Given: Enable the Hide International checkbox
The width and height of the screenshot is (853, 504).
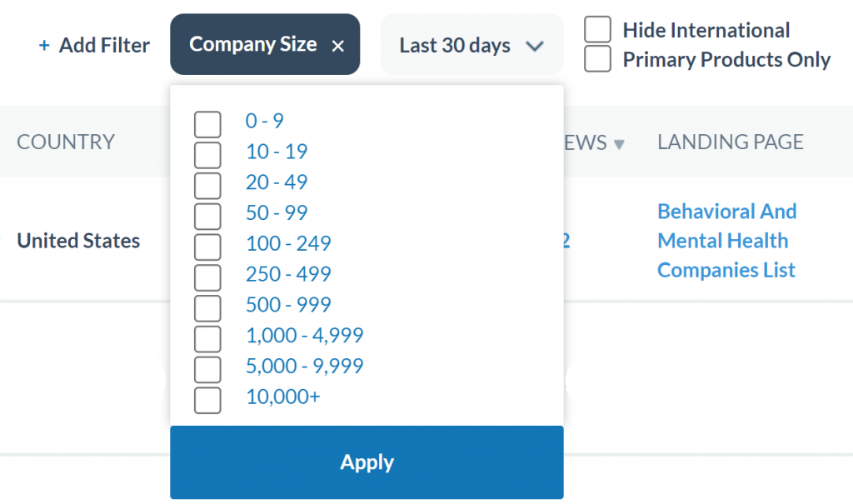Looking at the screenshot, I should pyautogui.click(x=597, y=29).
